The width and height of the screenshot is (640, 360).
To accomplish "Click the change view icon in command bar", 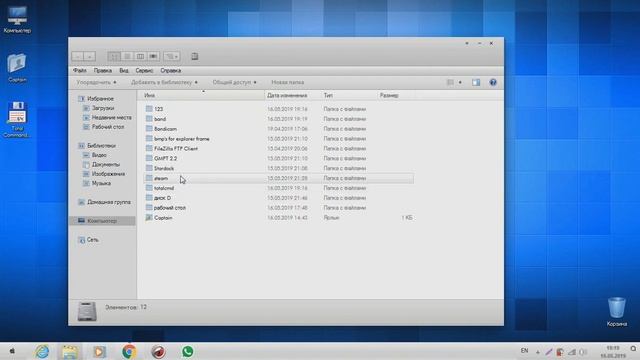I will click(x=450, y=82).
